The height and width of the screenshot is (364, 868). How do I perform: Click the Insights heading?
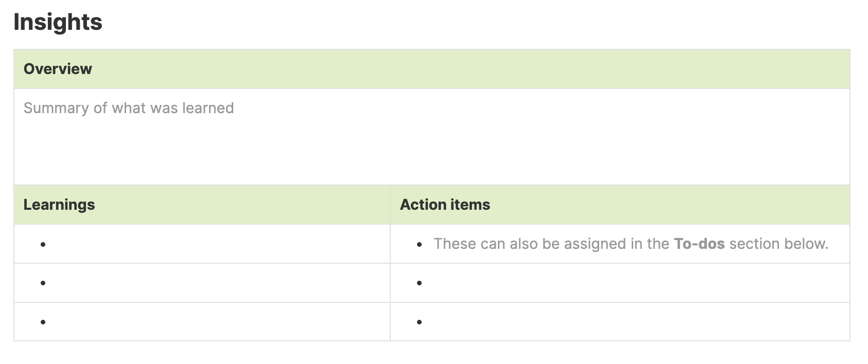click(x=58, y=22)
